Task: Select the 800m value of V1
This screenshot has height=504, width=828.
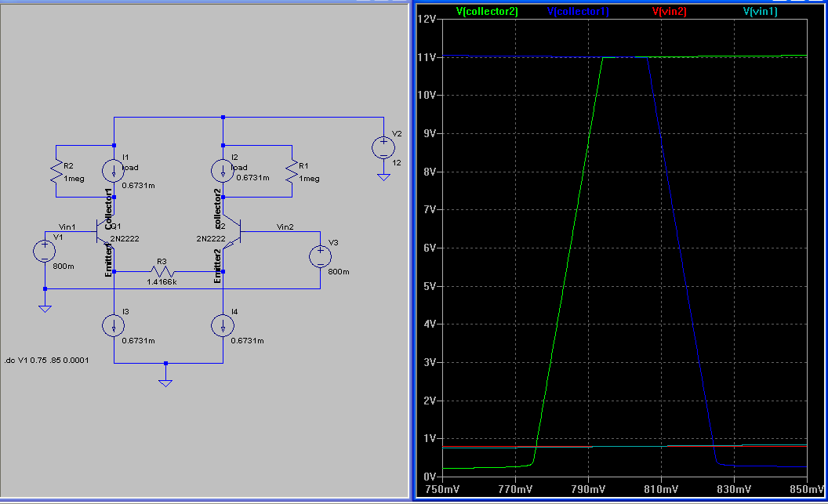Action: [64, 266]
